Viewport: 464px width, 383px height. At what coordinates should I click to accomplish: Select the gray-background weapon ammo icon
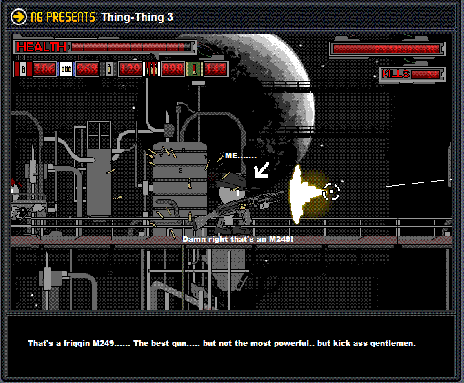(x=109, y=69)
